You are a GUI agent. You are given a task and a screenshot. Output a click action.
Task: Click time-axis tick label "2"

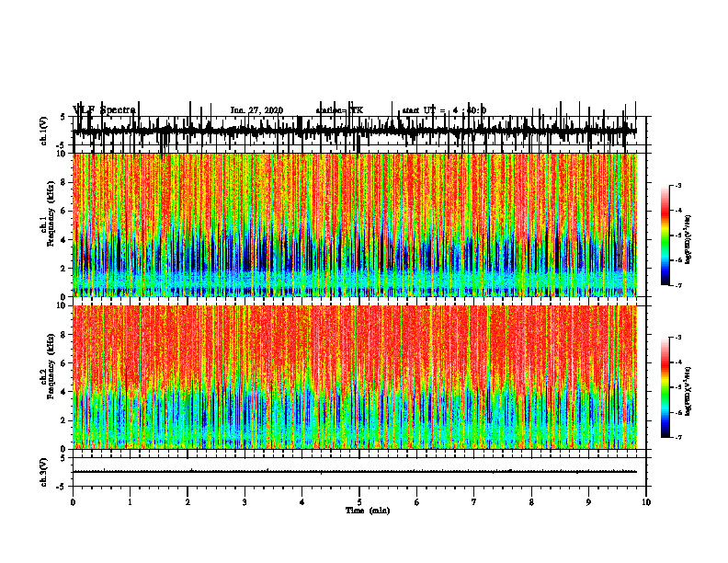(x=188, y=502)
